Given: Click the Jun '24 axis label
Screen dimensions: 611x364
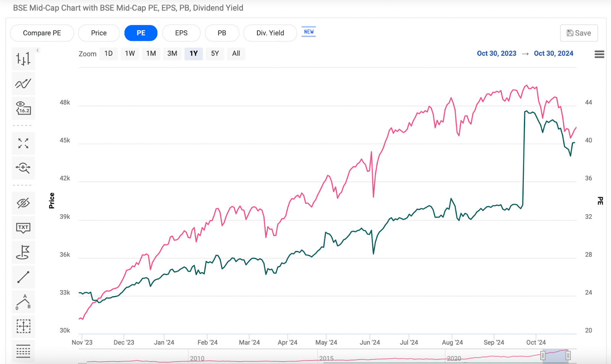Looking at the screenshot, I should point(370,343).
